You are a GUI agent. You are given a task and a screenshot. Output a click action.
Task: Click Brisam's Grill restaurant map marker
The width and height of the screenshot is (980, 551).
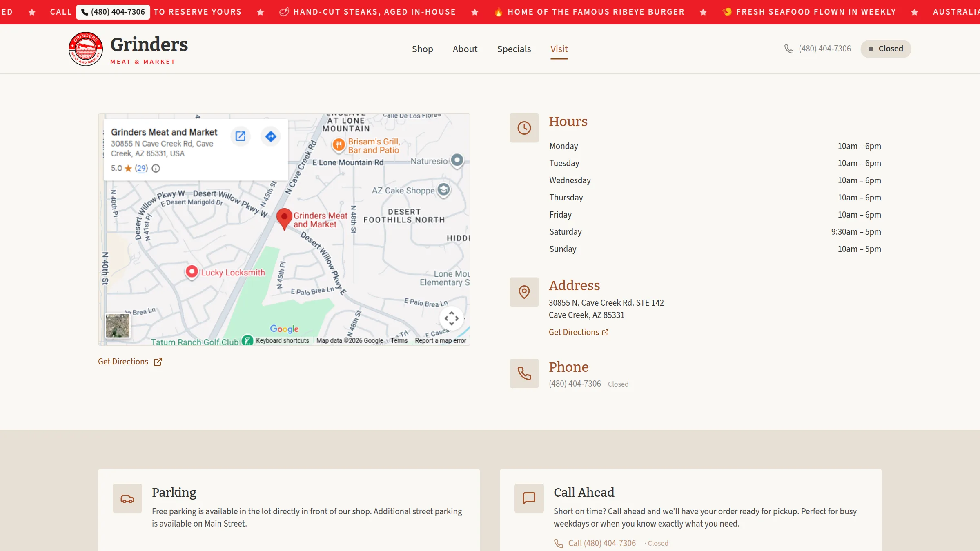tap(339, 145)
